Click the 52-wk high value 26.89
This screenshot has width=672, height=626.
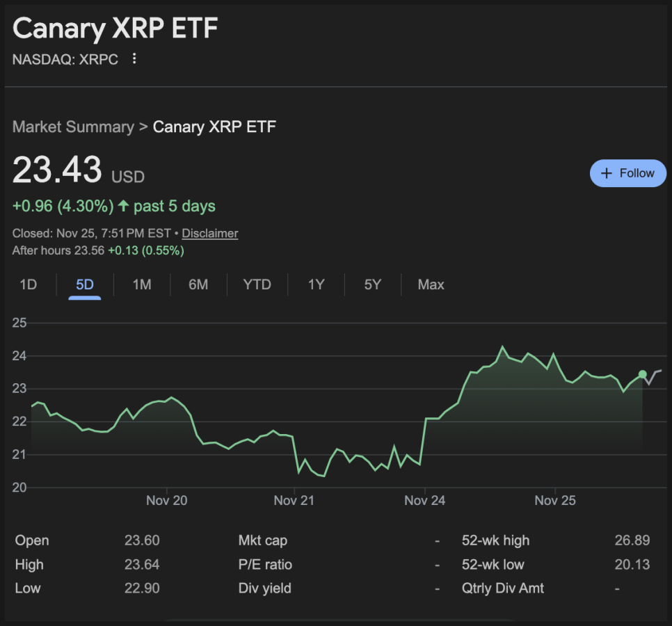(x=632, y=540)
